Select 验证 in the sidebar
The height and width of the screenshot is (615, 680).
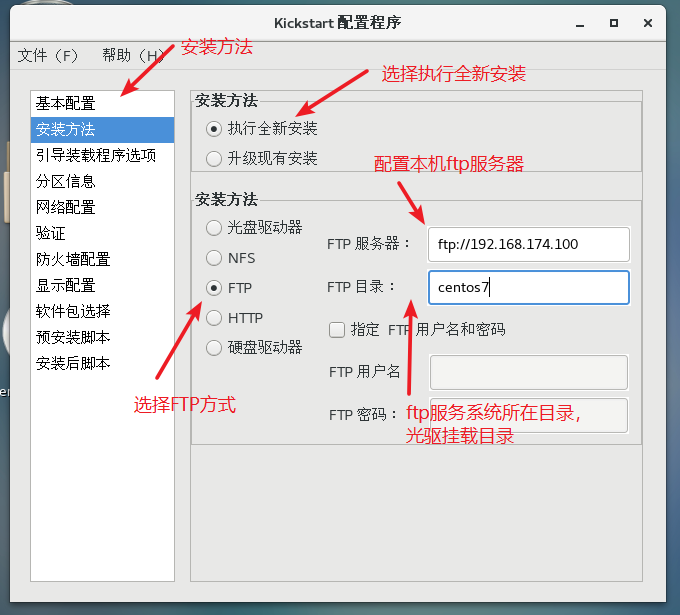pos(102,233)
